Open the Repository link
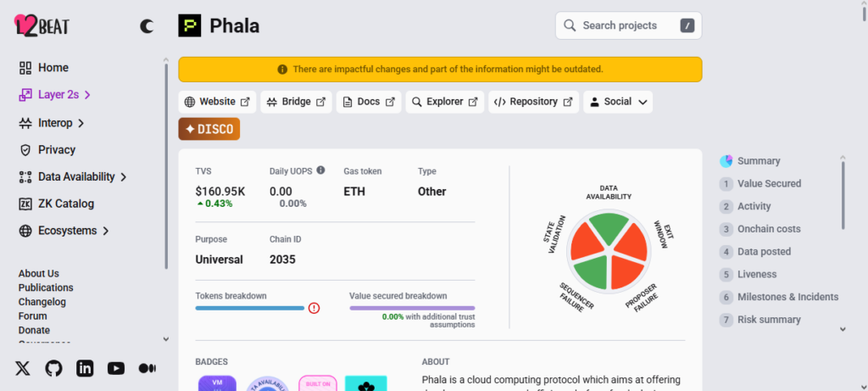Screen dimensions: 868x391 534,102
